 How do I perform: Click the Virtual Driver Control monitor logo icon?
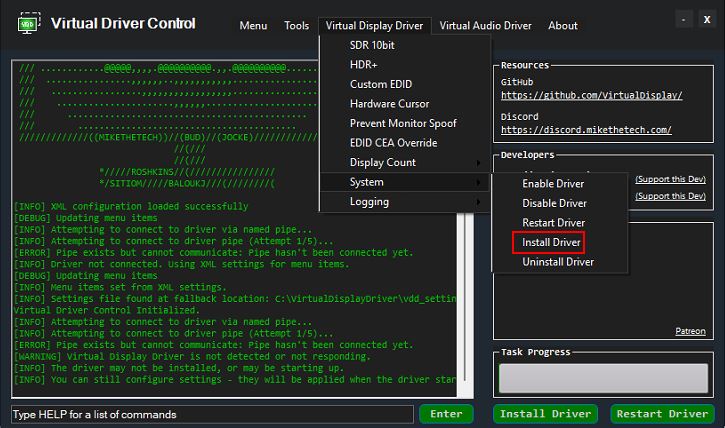[29, 23]
